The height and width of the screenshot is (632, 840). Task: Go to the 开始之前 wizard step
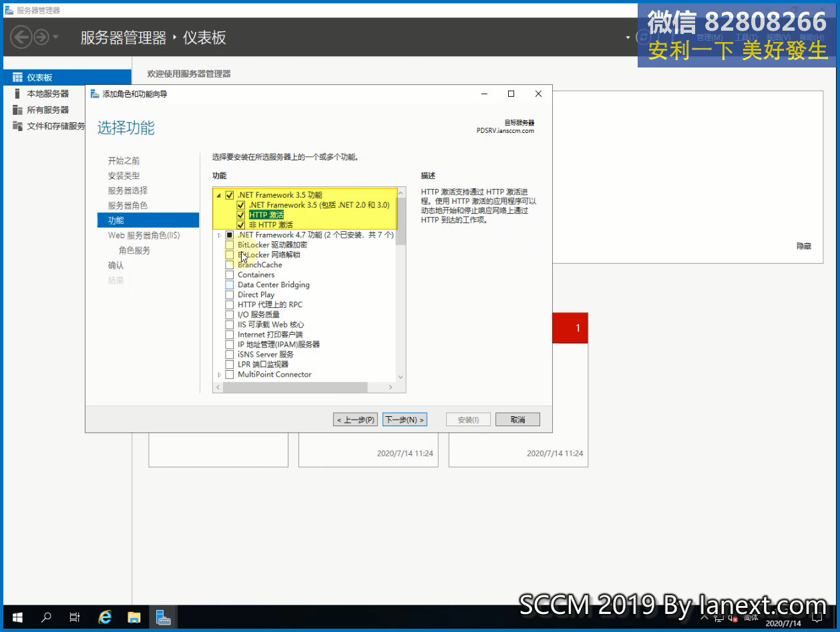[124, 161]
